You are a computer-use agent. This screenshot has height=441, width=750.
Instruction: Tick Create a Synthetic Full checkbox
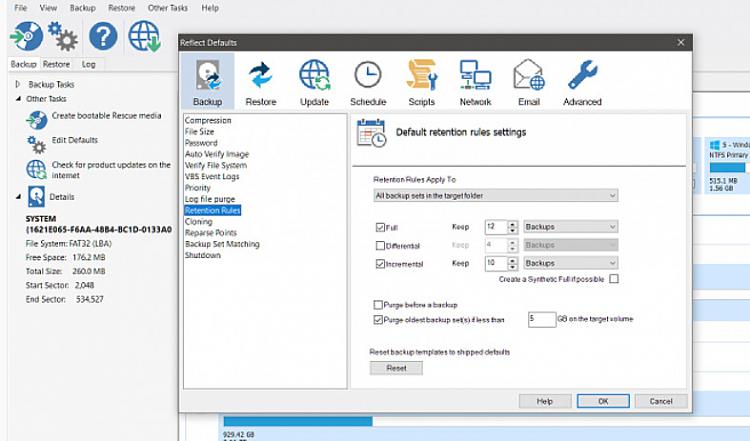pyautogui.click(x=613, y=279)
